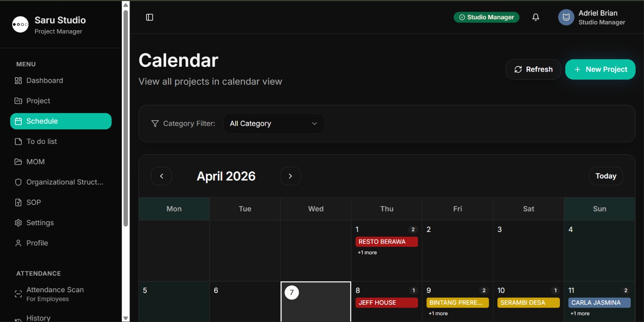Click the event count badge on April 1
Screen dimensions: 644x322
coord(413,230)
